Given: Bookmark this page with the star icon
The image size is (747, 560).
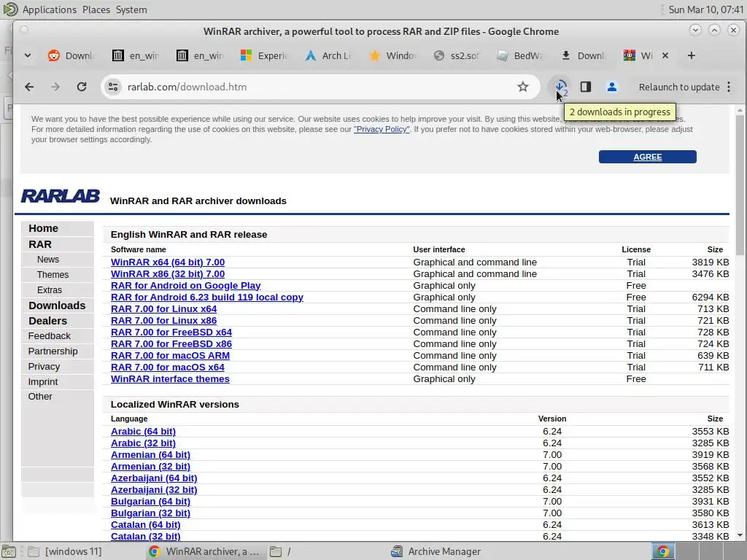Looking at the screenshot, I should (x=522, y=87).
